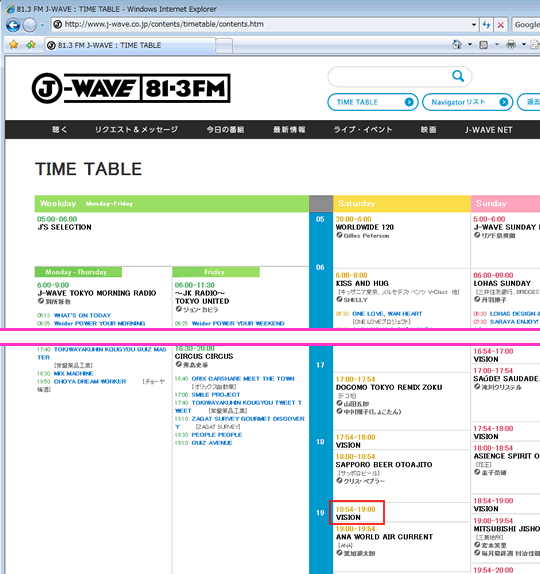Click the RSS Feeds icon in toolbar
This screenshot has width=540, height=574.
(x=484, y=45)
